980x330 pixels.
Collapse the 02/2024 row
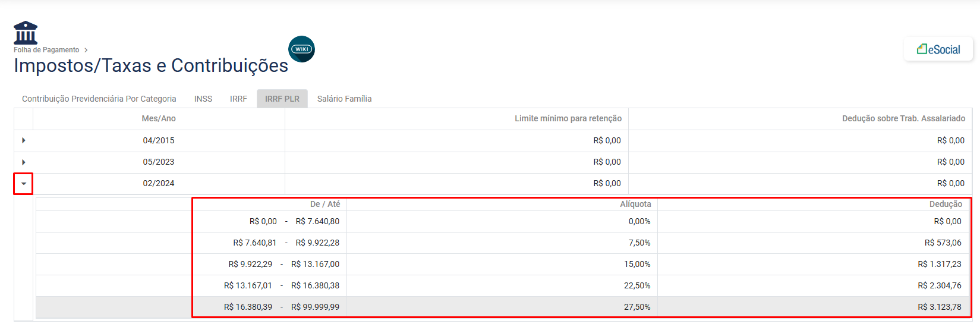pos(24,184)
